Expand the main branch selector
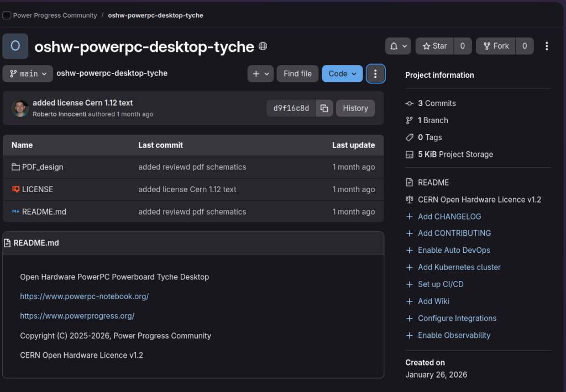 28,73
